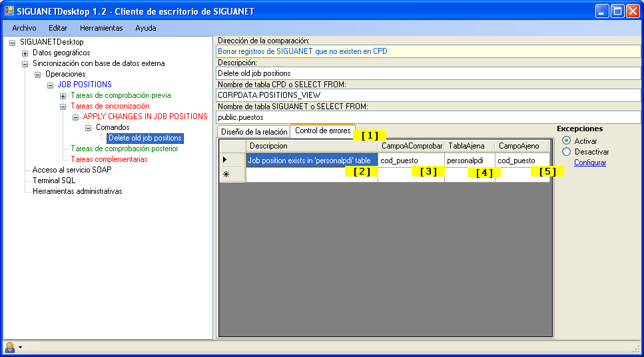Select the Desactivar radio button

point(566,152)
